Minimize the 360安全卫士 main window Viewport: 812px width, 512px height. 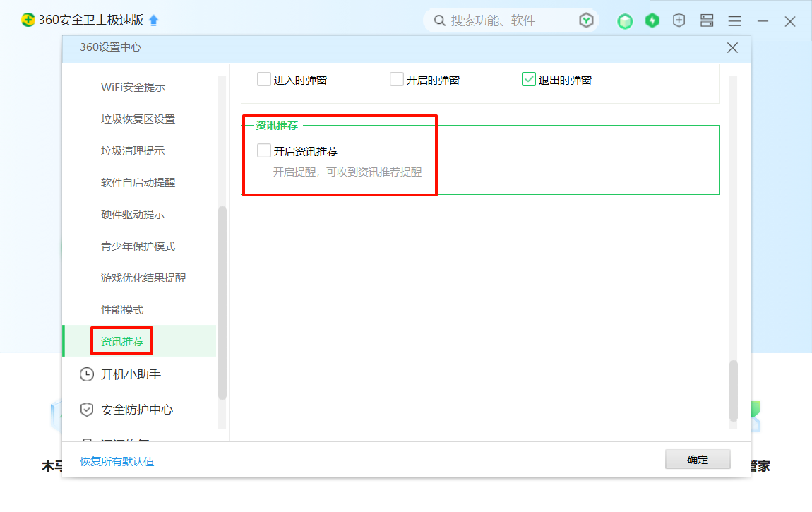pyautogui.click(x=763, y=21)
